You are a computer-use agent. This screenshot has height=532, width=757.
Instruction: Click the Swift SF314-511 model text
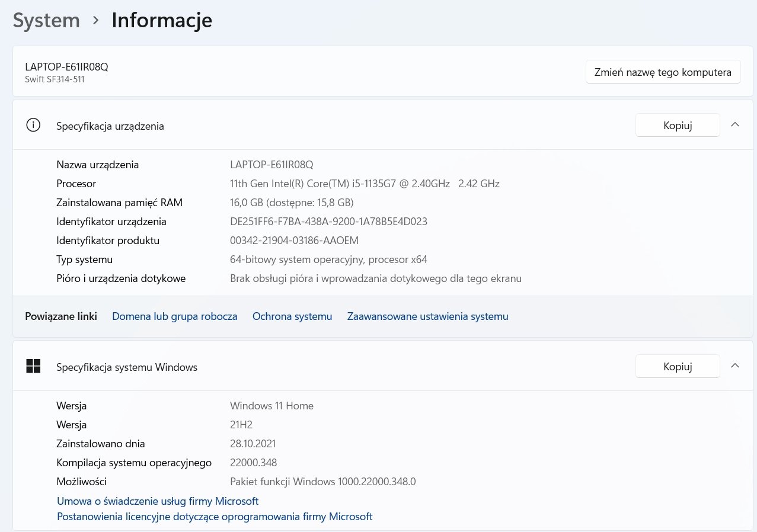[x=55, y=79]
